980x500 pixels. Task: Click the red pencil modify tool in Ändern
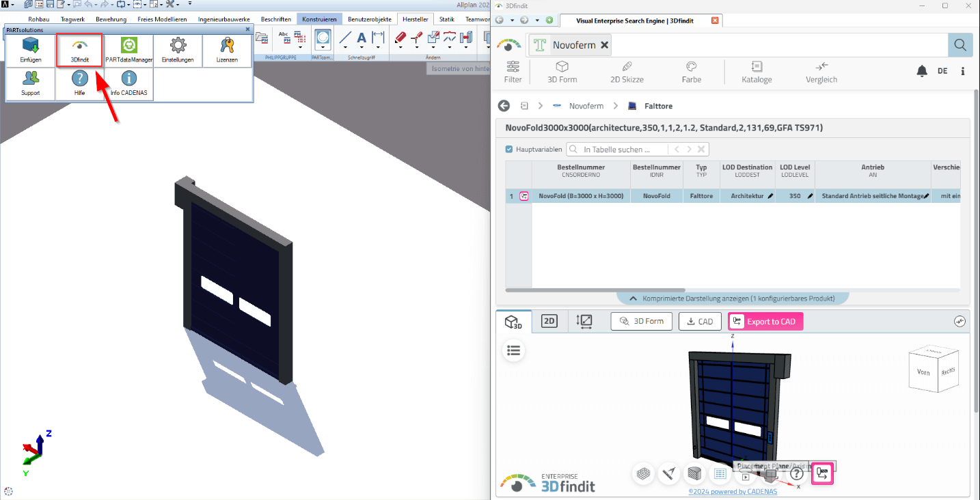pos(400,37)
